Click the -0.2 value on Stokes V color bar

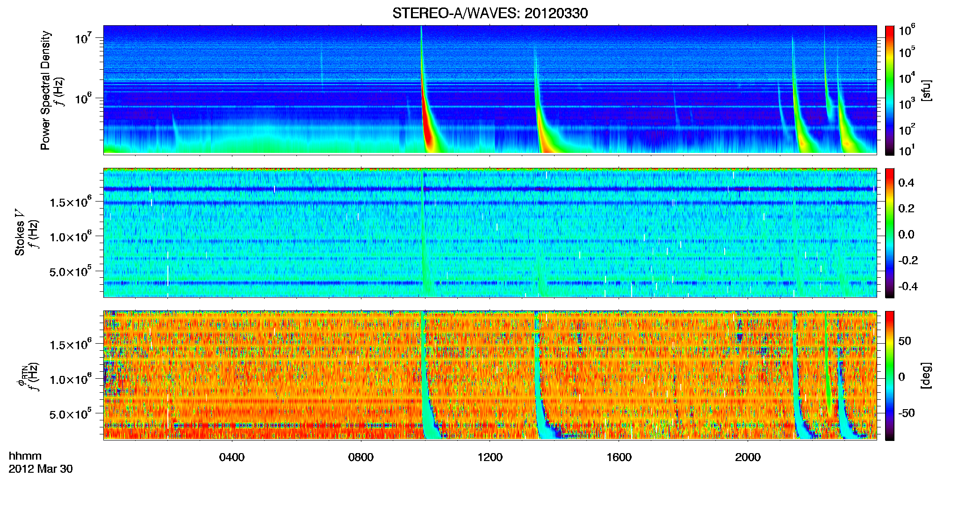pyautogui.click(x=908, y=260)
